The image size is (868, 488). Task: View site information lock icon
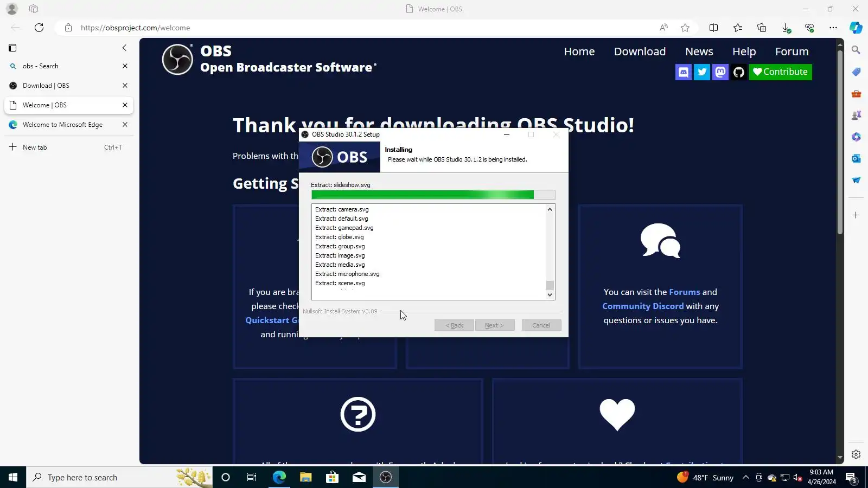click(68, 28)
